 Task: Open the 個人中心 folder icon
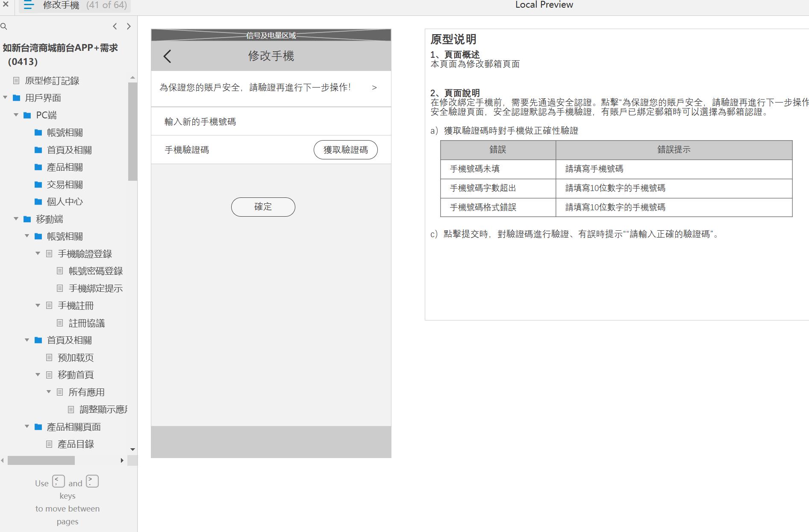click(38, 202)
